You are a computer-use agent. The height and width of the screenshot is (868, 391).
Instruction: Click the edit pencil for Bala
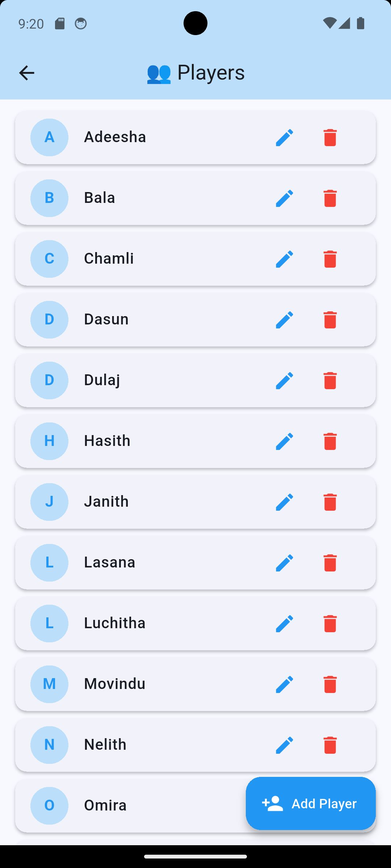(x=285, y=198)
